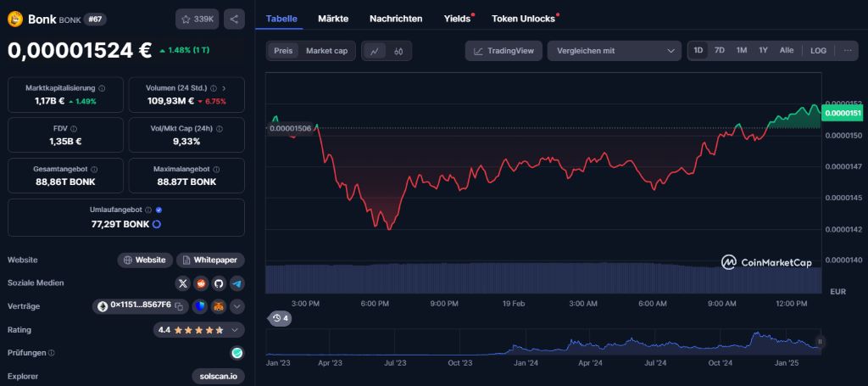
Task: Click the price value 0,00001524 €
Action: pyautogui.click(x=80, y=50)
